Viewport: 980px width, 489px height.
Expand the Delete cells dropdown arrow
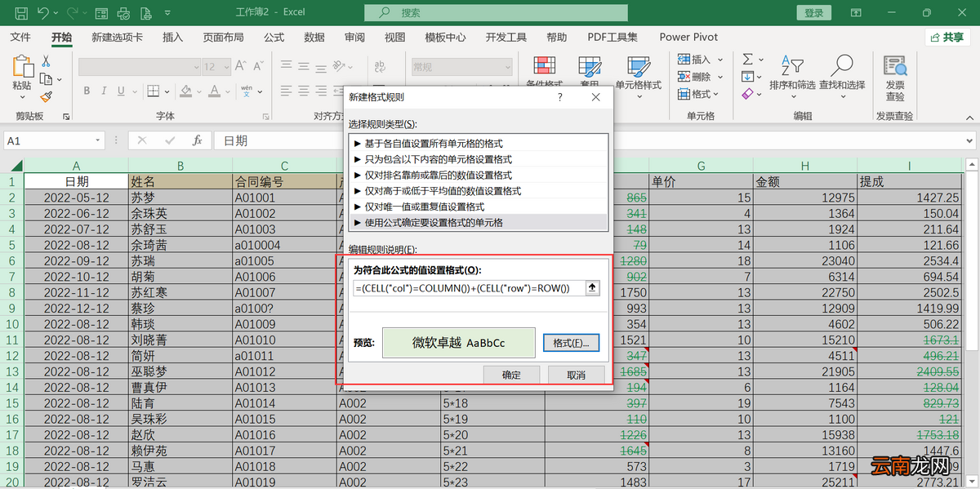coord(719,77)
